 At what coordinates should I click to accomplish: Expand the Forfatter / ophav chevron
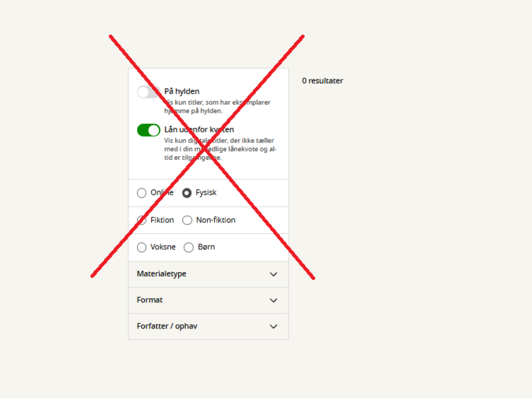tap(274, 326)
